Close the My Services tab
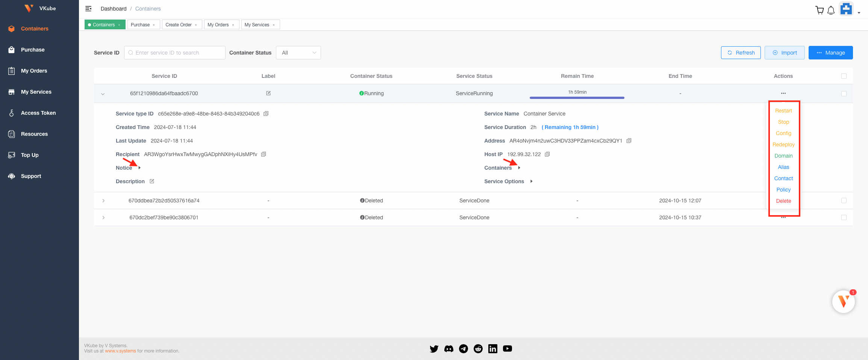 (274, 25)
